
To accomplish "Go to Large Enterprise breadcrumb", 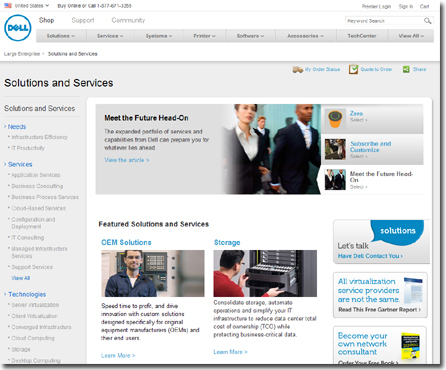I will click(22, 54).
